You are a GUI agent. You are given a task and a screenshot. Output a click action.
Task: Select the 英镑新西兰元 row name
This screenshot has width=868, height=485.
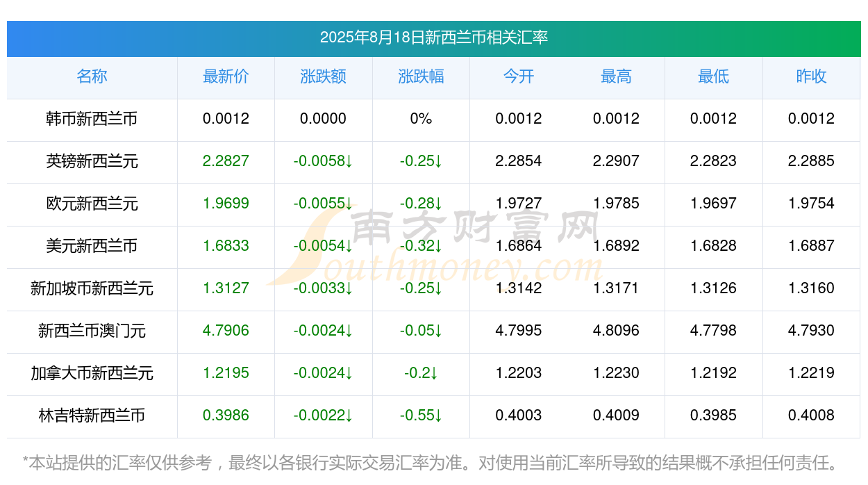tap(92, 161)
